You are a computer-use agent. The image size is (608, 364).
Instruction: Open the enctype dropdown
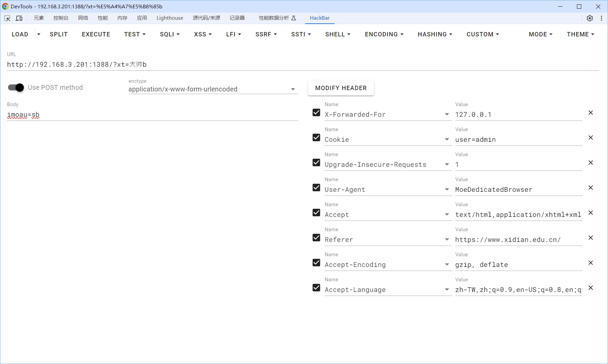click(213, 89)
